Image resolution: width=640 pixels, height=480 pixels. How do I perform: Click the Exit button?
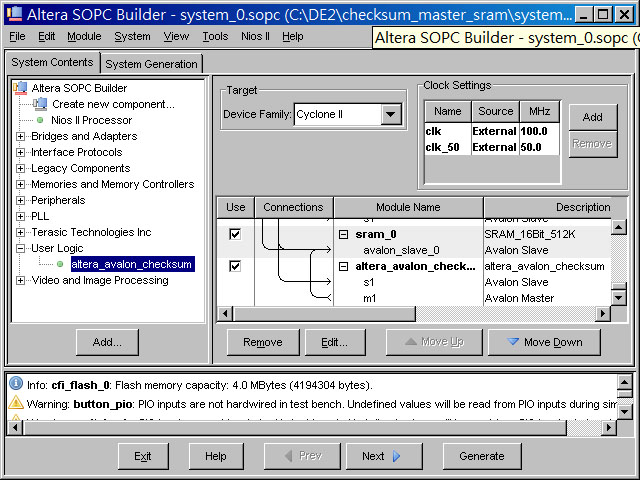143,456
